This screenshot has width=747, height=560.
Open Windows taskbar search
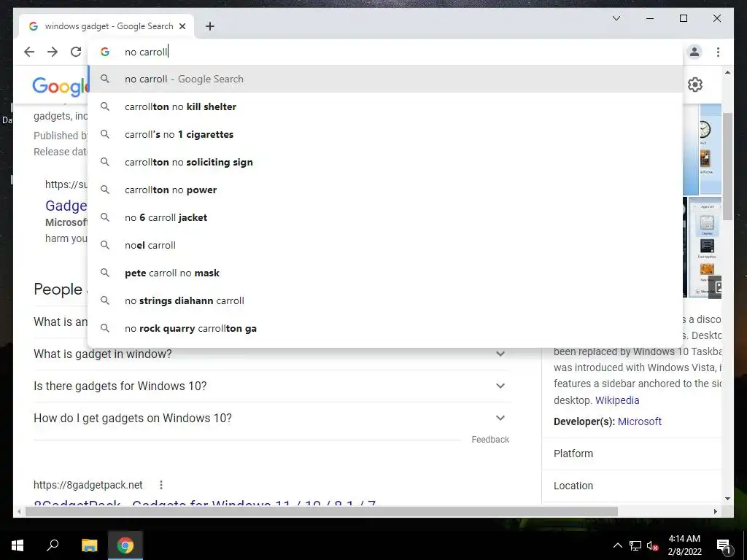click(53, 545)
